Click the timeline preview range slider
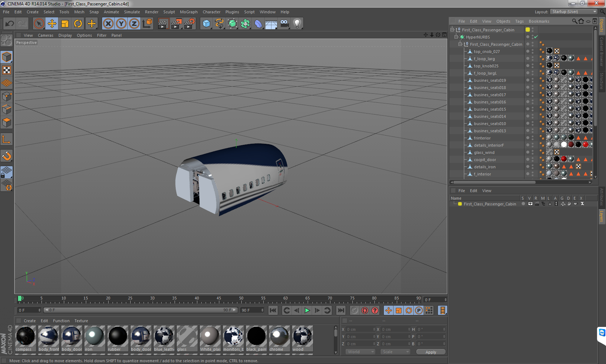The image size is (606, 364). 141,310
